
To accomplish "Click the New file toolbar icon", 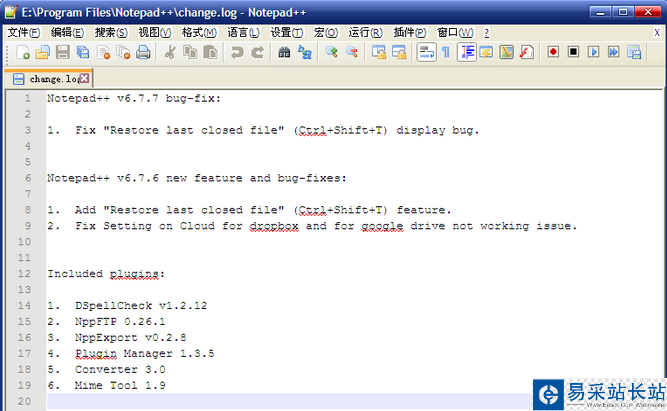I will click(23, 52).
